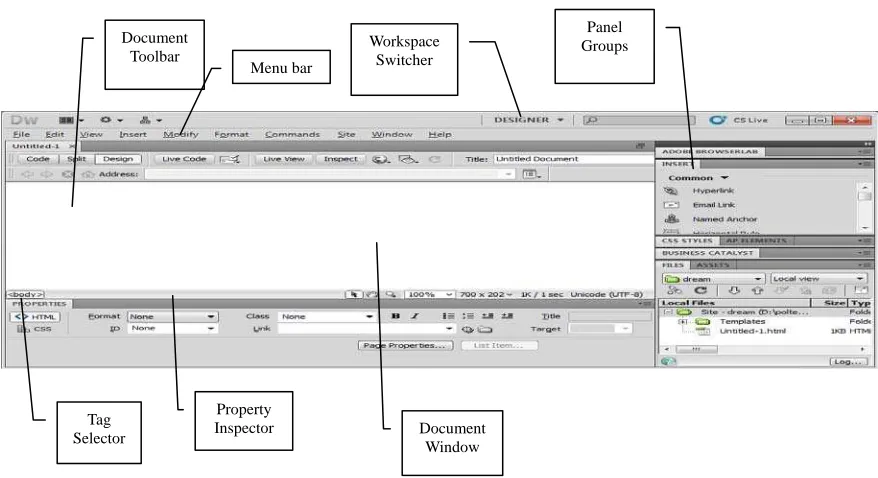Viewport: 878px width, 478px height.
Task: Toggle Inspect mode
Action: [340, 159]
